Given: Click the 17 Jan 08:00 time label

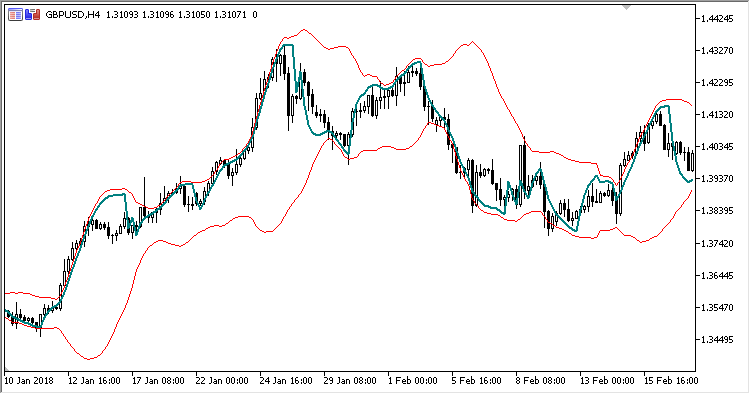Looking at the screenshot, I should [x=158, y=381].
